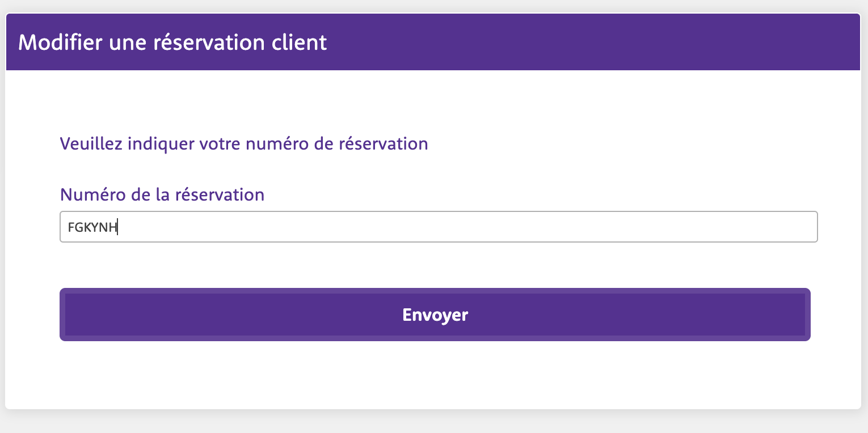This screenshot has height=433, width=868.
Task: Click 'réservation' in the field label
Action: pyautogui.click(x=220, y=195)
